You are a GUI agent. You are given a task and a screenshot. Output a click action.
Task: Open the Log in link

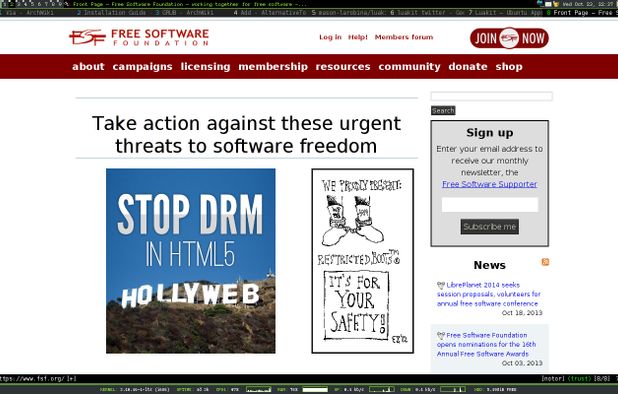(330, 37)
